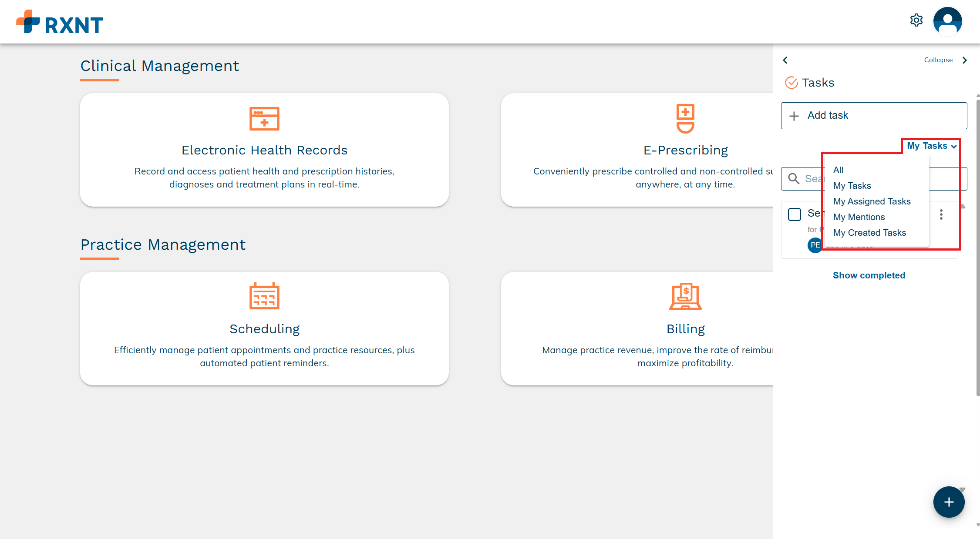980x539 pixels.
Task: Select All in the filter menu
Action: [838, 170]
